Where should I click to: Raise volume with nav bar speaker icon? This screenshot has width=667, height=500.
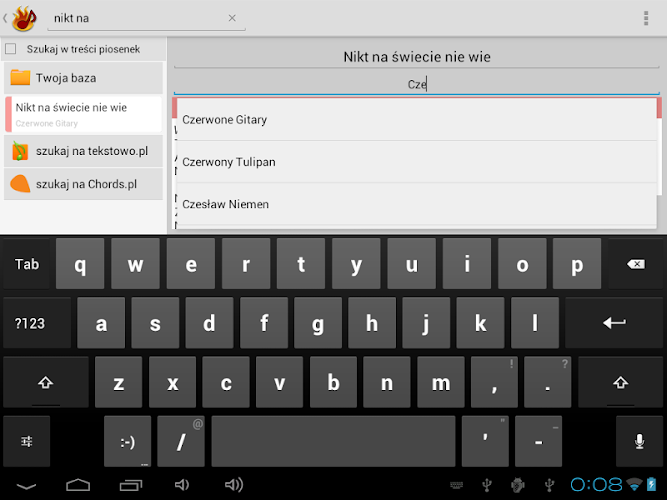click(234, 485)
